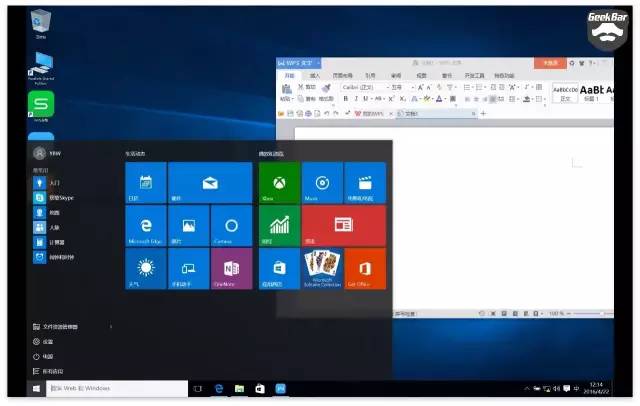Add a new document tab with plus
640x406 pixels.
[x=483, y=113]
